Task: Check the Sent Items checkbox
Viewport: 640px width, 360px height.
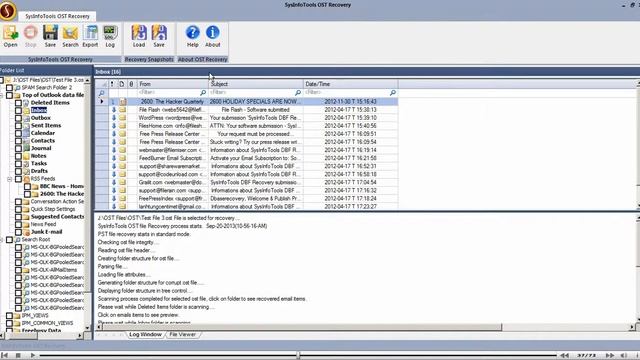Action: tap(18, 125)
